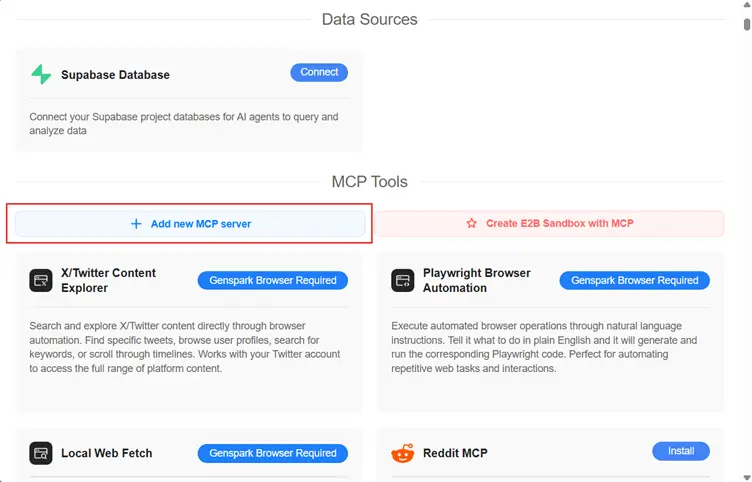Click the Reddit MCP card title

pos(460,453)
